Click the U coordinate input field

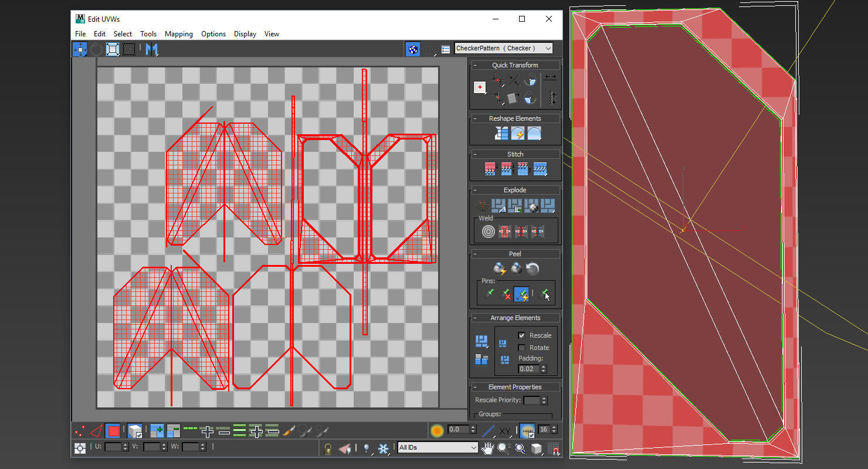point(113,447)
